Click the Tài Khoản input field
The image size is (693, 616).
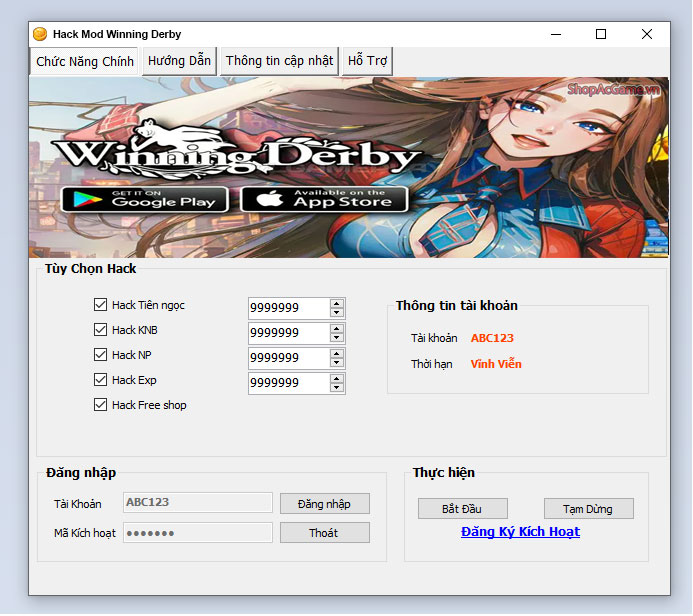(198, 503)
